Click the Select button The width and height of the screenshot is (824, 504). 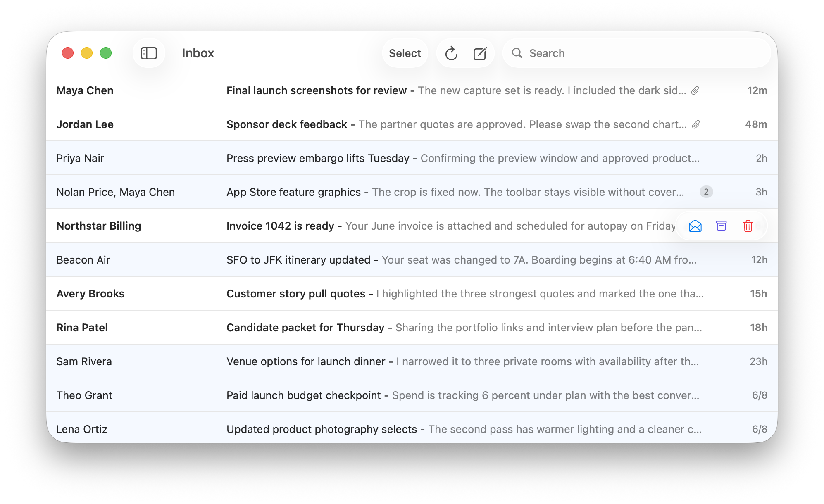click(x=405, y=53)
